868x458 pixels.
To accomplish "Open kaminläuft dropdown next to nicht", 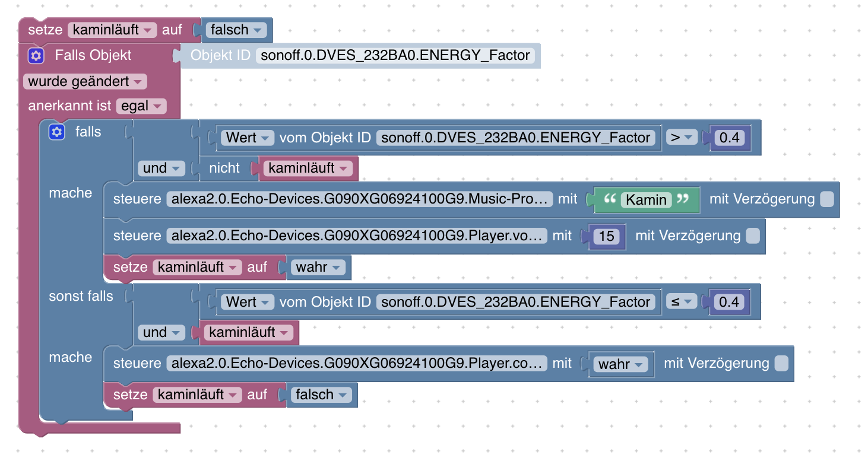I will [x=308, y=168].
